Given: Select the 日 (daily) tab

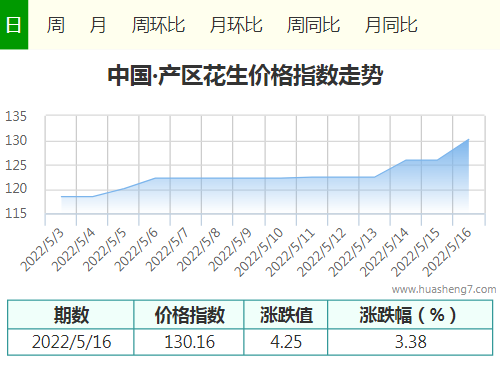Looking at the screenshot, I should click(14, 25).
